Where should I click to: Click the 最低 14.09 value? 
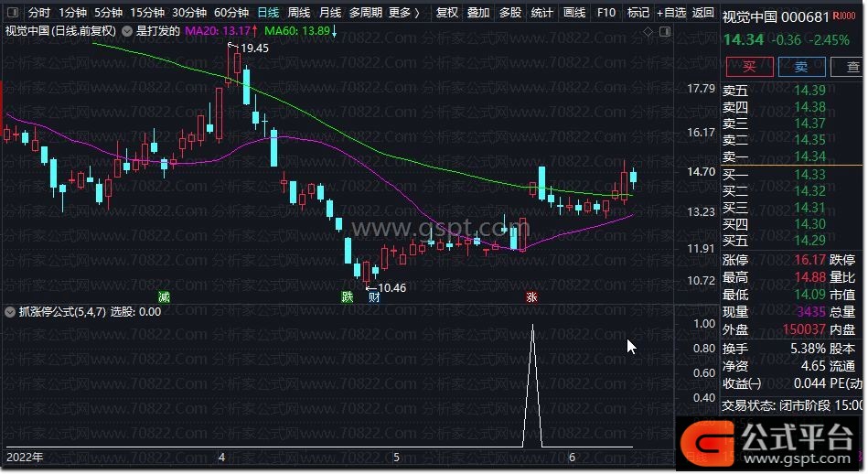point(809,295)
